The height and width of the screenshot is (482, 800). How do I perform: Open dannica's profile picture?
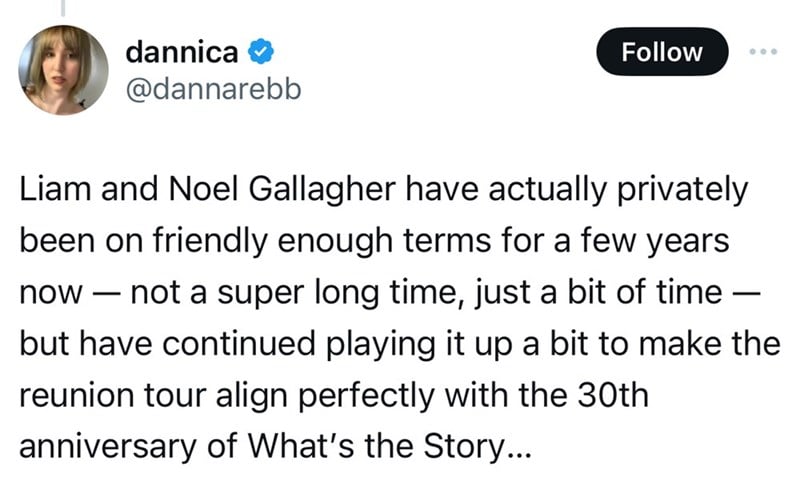(x=64, y=69)
